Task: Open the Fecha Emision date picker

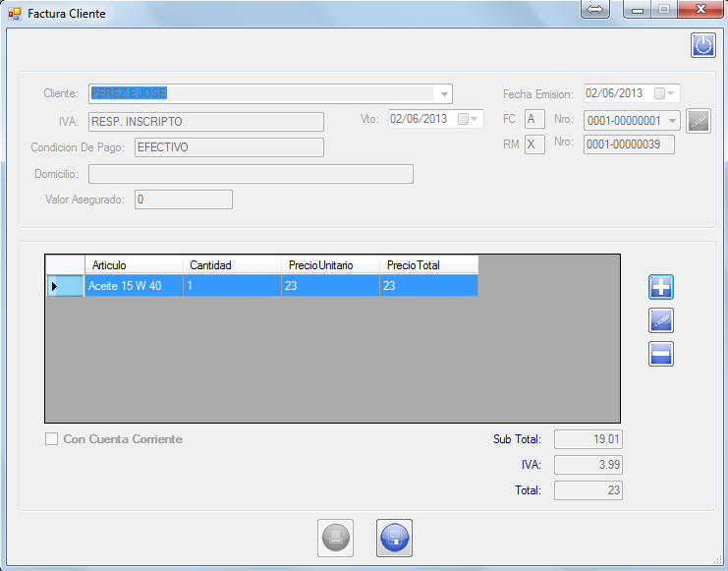Action: pyautogui.click(x=671, y=94)
